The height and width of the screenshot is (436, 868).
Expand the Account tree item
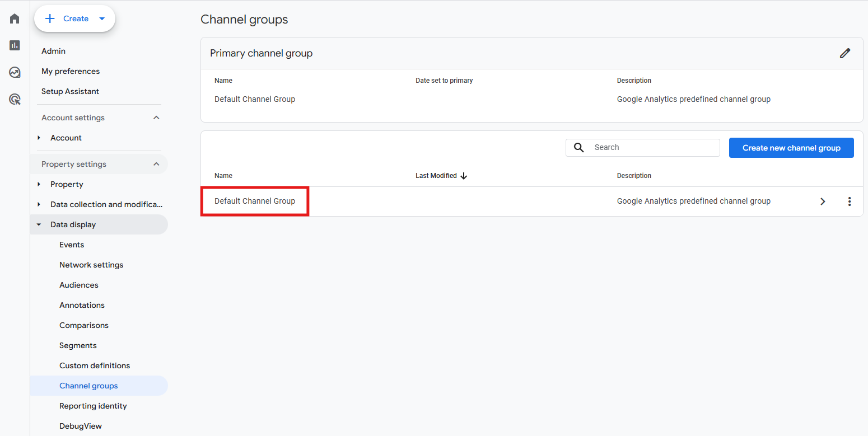coord(39,138)
